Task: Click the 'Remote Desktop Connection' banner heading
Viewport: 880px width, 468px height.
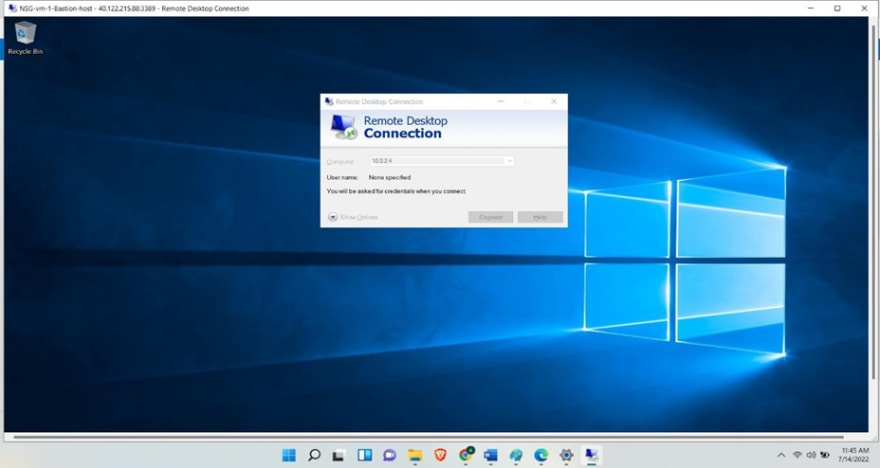Action: point(405,127)
